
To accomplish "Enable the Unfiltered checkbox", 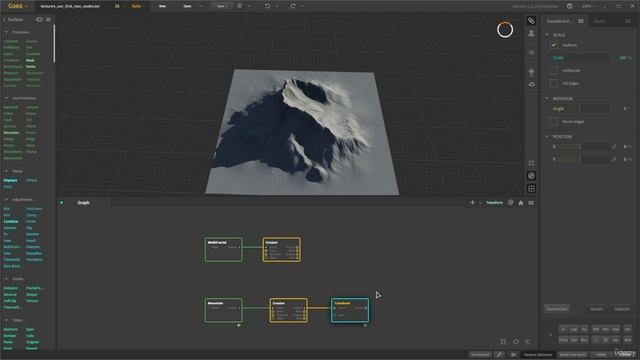I will 554,70.
